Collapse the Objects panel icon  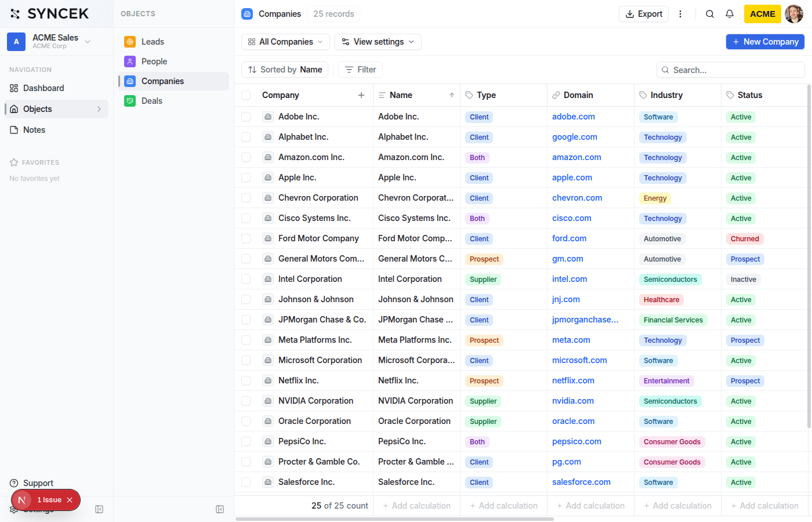220,509
